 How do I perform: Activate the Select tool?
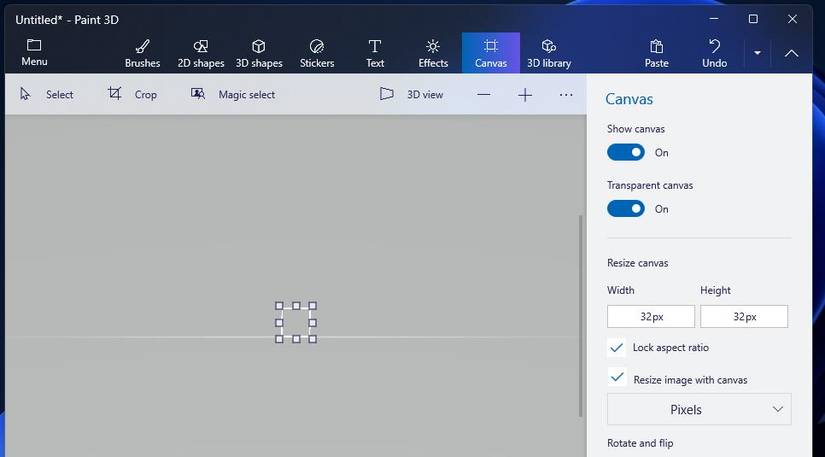click(x=46, y=94)
